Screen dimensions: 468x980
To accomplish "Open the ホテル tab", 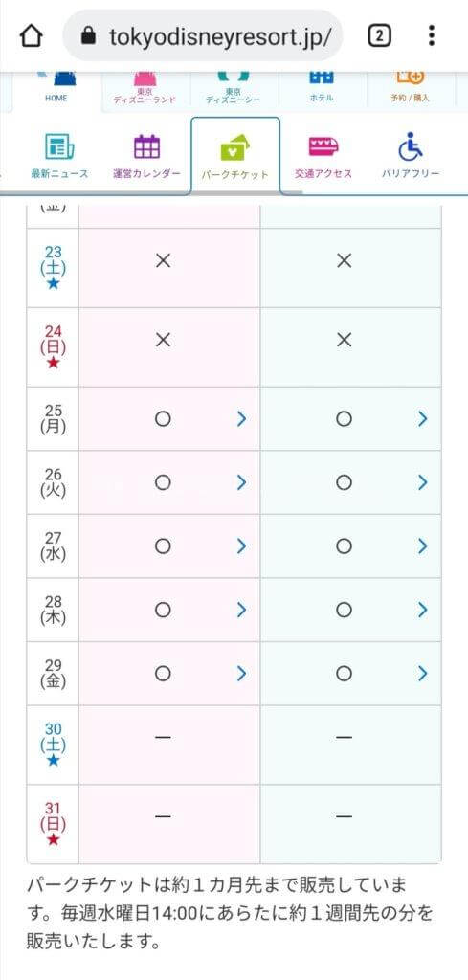I will click(x=322, y=91).
